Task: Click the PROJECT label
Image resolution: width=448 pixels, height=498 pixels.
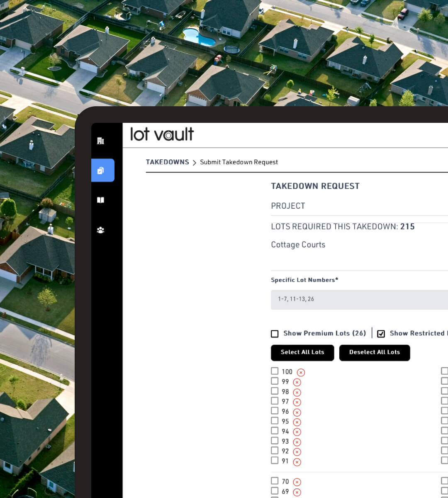Action: pos(288,206)
